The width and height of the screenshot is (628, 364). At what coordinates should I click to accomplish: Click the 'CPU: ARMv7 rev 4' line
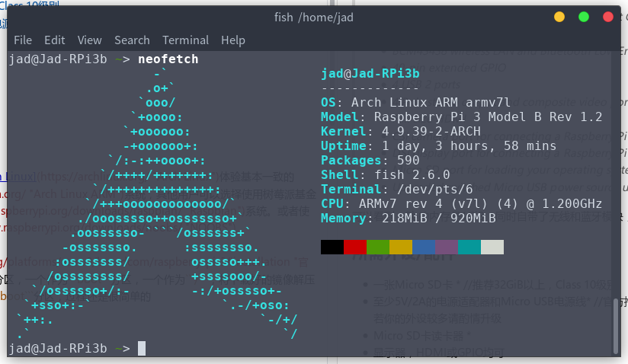(x=461, y=203)
